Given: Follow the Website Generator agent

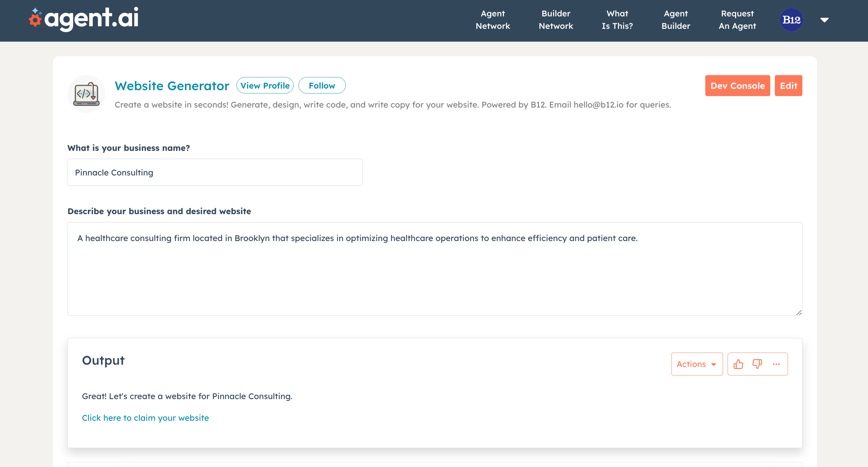Looking at the screenshot, I should coord(322,86).
